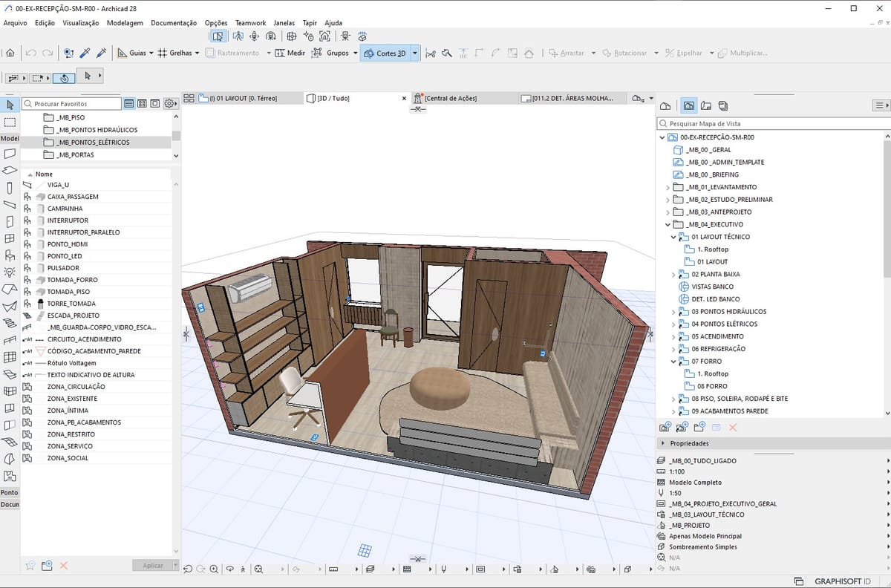Screen dimensions: 891x588
Task: Click the walking explore icon
Action: coord(243,569)
